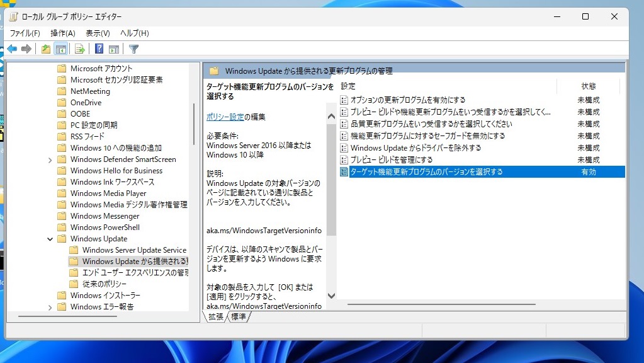Click the Export list toolbar icon
644x363 pixels.
[80, 49]
